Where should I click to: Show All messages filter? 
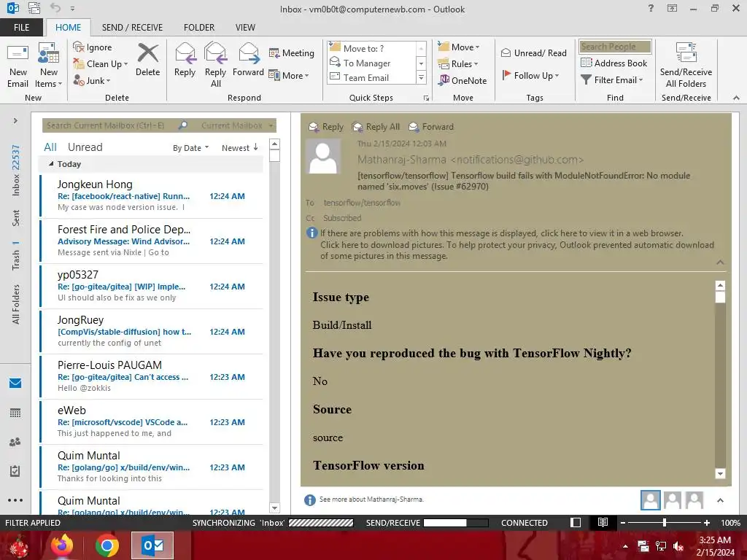pyautogui.click(x=50, y=147)
